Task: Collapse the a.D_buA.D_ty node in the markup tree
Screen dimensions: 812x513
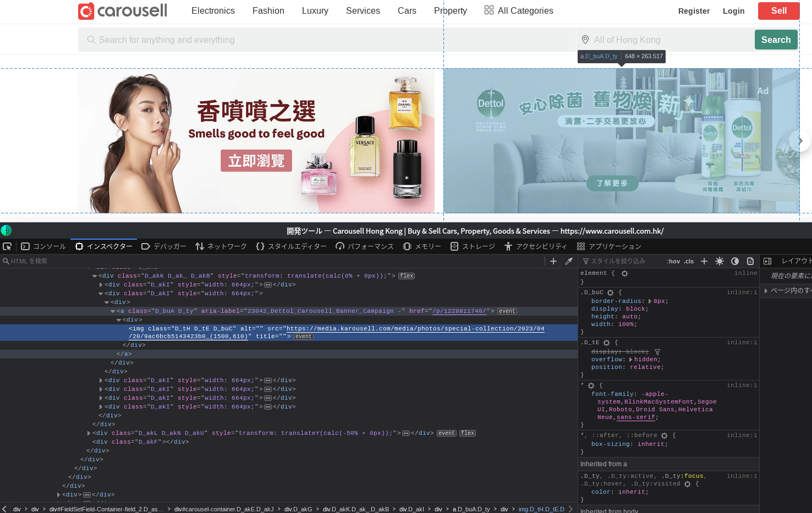Action: pyautogui.click(x=113, y=311)
